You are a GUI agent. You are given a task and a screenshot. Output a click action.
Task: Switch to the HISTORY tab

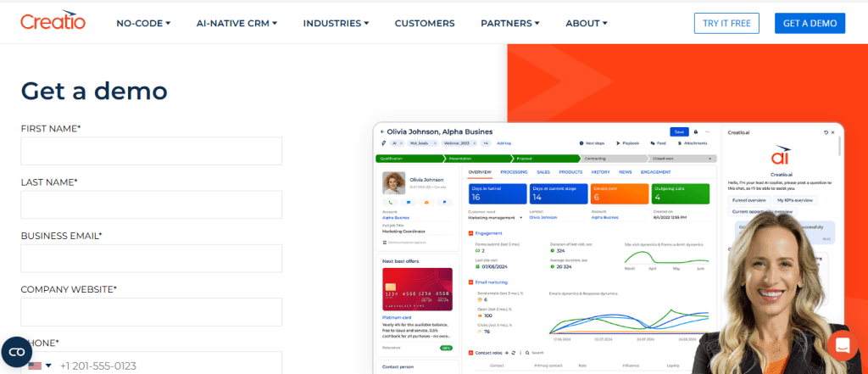pyautogui.click(x=600, y=172)
